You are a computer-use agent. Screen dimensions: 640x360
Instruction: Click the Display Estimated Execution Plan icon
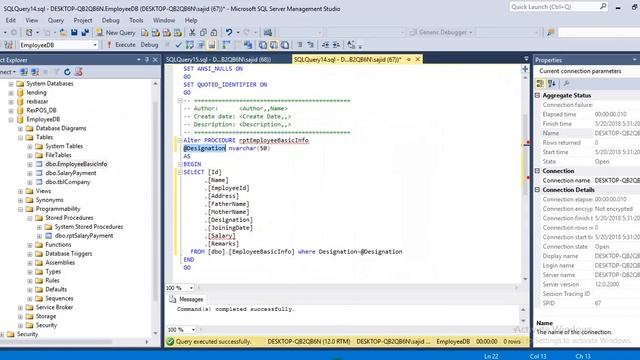pyautogui.click(x=190, y=45)
